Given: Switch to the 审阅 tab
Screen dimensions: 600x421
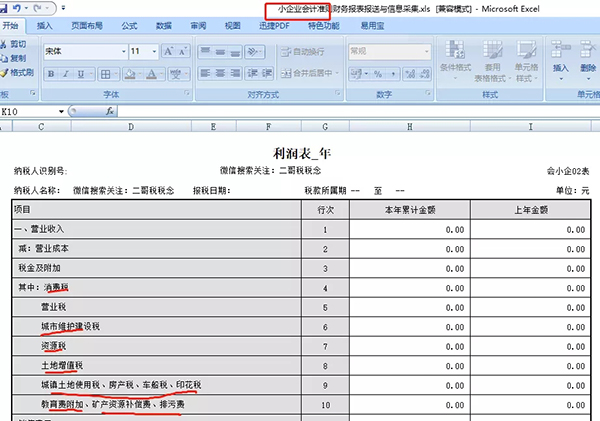Looking at the screenshot, I should click(x=198, y=26).
